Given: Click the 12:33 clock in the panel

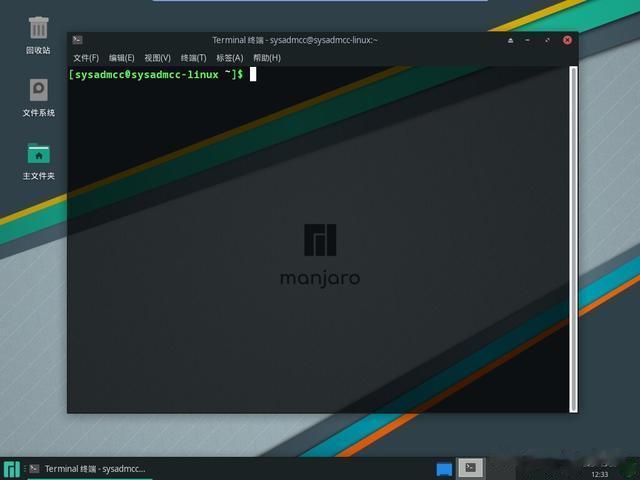Looking at the screenshot, I should click(x=599, y=474).
